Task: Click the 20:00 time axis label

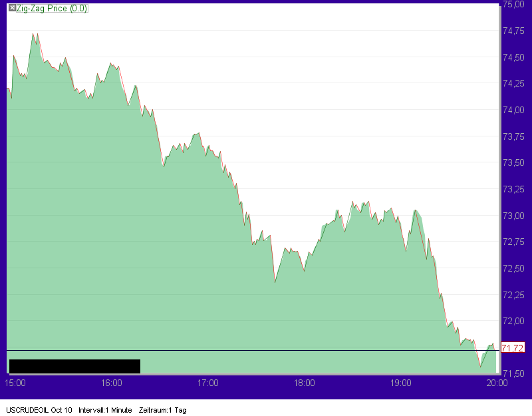Action: pyautogui.click(x=497, y=383)
